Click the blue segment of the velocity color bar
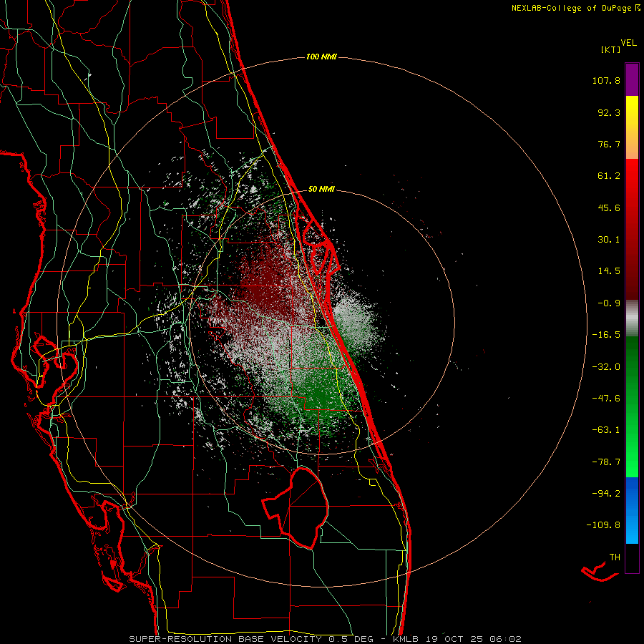Image resolution: width=644 pixels, height=644 pixels. (x=632, y=510)
